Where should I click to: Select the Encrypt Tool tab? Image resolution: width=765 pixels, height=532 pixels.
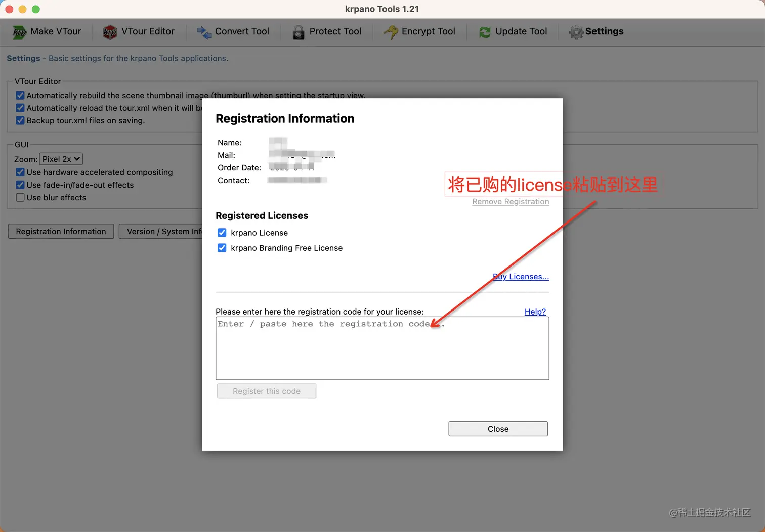pos(419,32)
